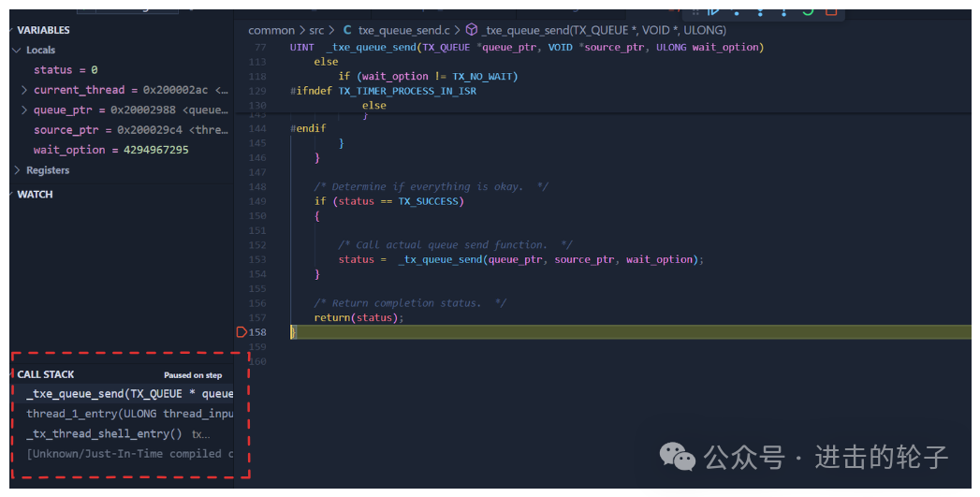Click return(status) on line 157
980x497 pixels.
tap(358, 317)
